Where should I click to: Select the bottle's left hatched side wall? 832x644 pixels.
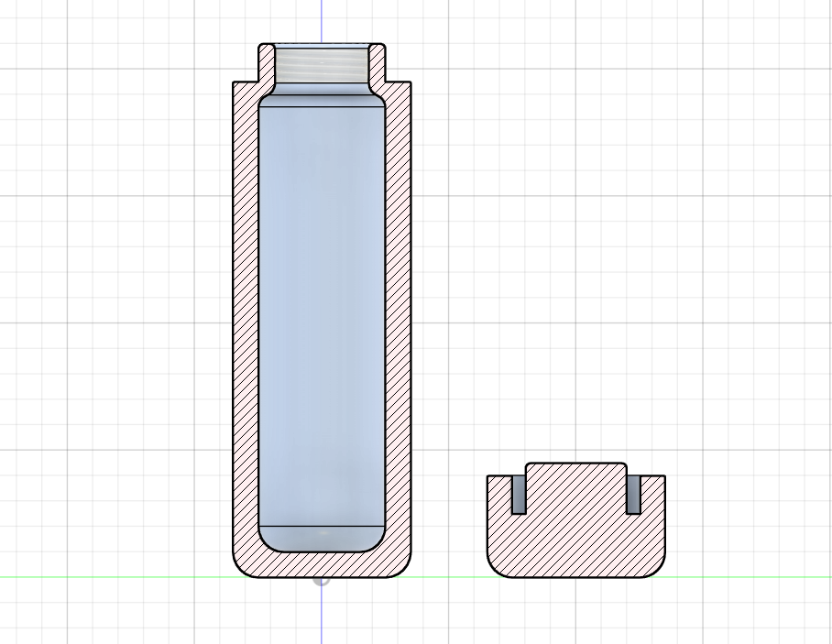(x=246, y=321)
